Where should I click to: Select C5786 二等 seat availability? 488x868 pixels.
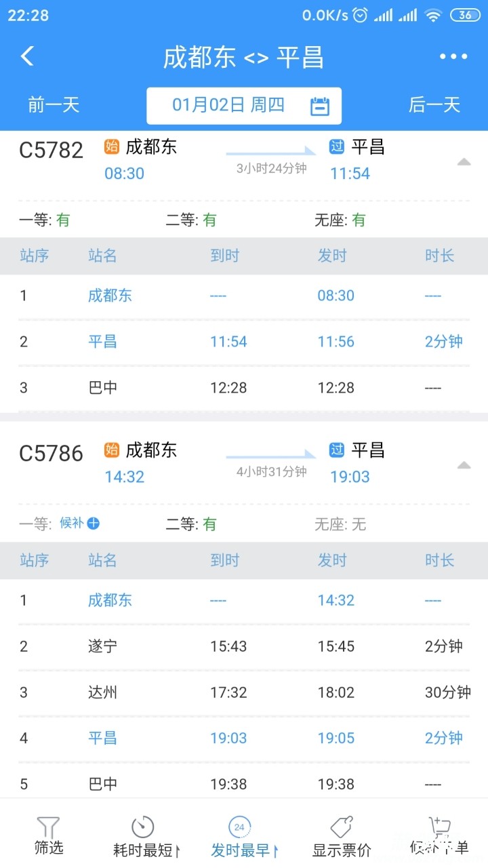tap(191, 524)
